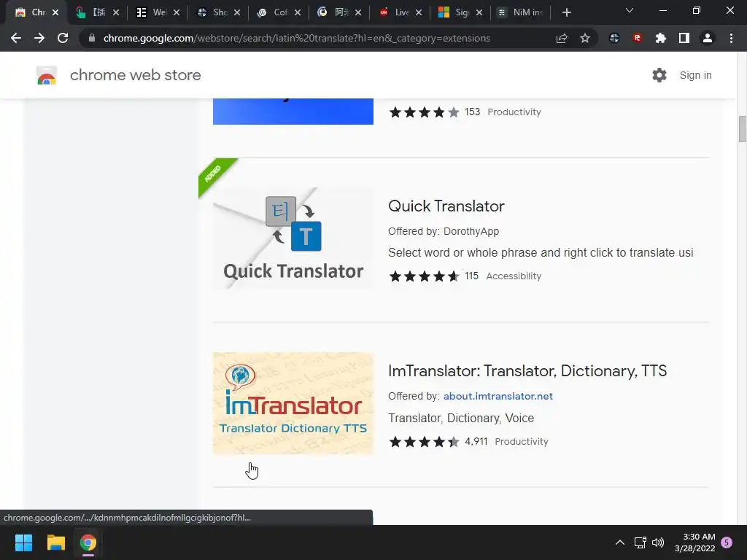Open volume speaker tray icon
This screenshot has width=747, height=560.
tap(658, 542)
